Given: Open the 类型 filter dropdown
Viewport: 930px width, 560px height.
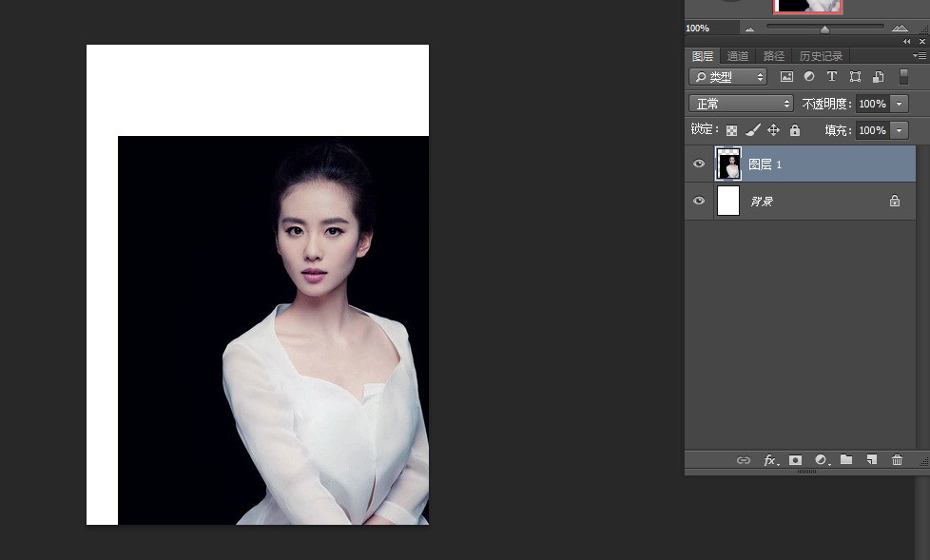Looking at the screenshot, I should pos(727,76).
